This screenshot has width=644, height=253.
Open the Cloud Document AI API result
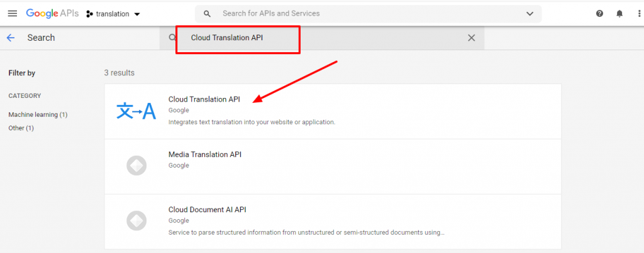pyautogui.click(x=333, y=222)
